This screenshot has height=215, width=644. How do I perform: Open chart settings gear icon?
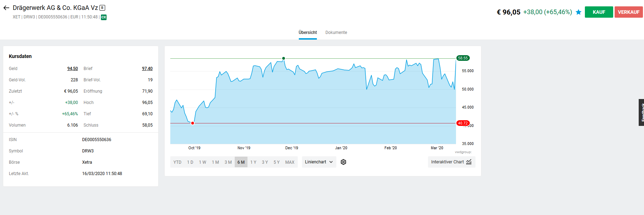(x=343, y=162)
